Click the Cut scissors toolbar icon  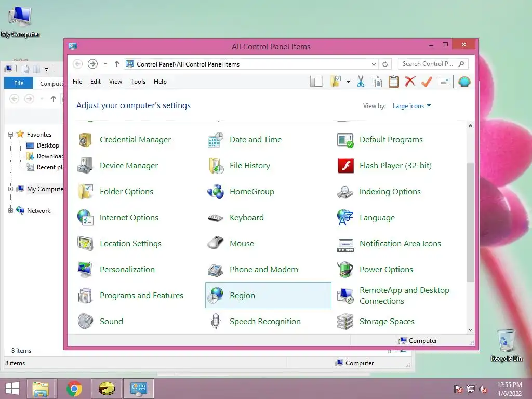[x=361, y=82]
